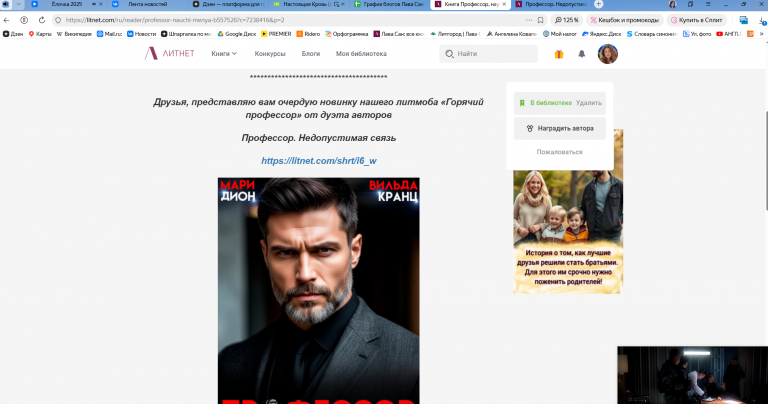Click the Пожаловаться link
This screenshot has height=404, width=768.
point(559,152)
